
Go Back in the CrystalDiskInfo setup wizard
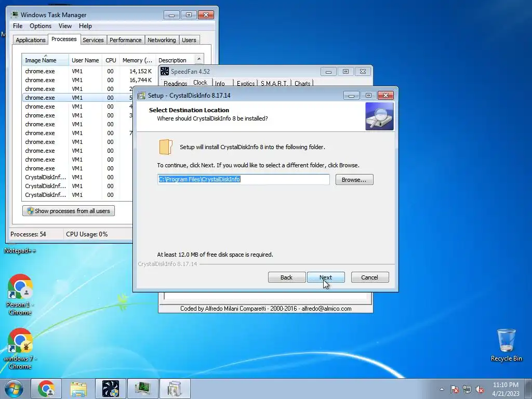(x=287, y=277)
